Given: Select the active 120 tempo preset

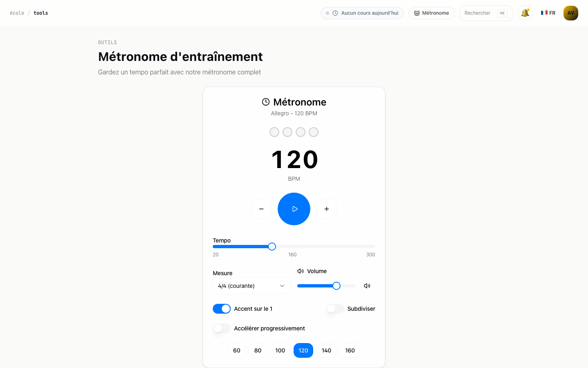Looking at the screenshot, I should (303, 350).
